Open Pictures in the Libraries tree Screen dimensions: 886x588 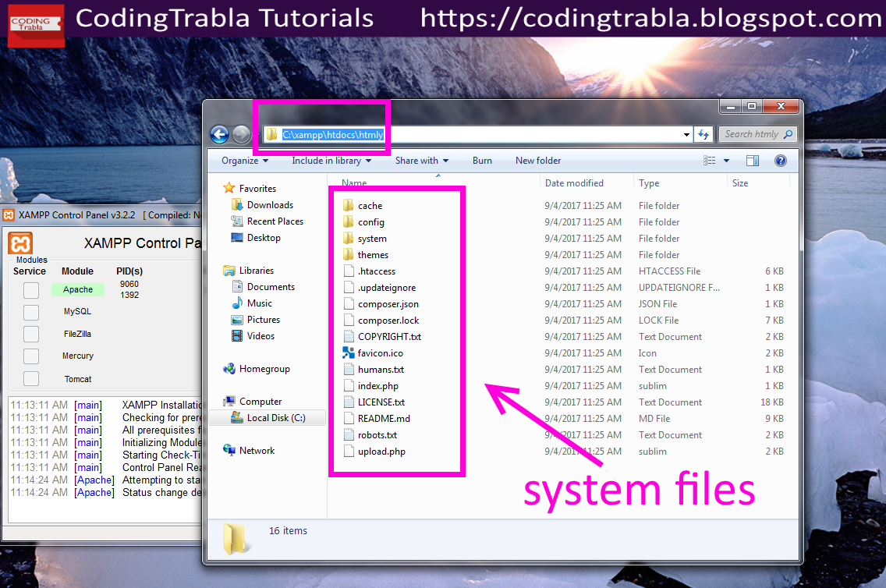[x=264, y=320]
